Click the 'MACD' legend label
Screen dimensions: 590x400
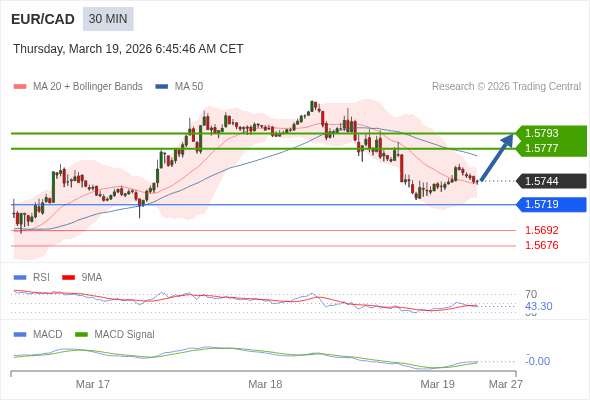click(x=47, y=335)
